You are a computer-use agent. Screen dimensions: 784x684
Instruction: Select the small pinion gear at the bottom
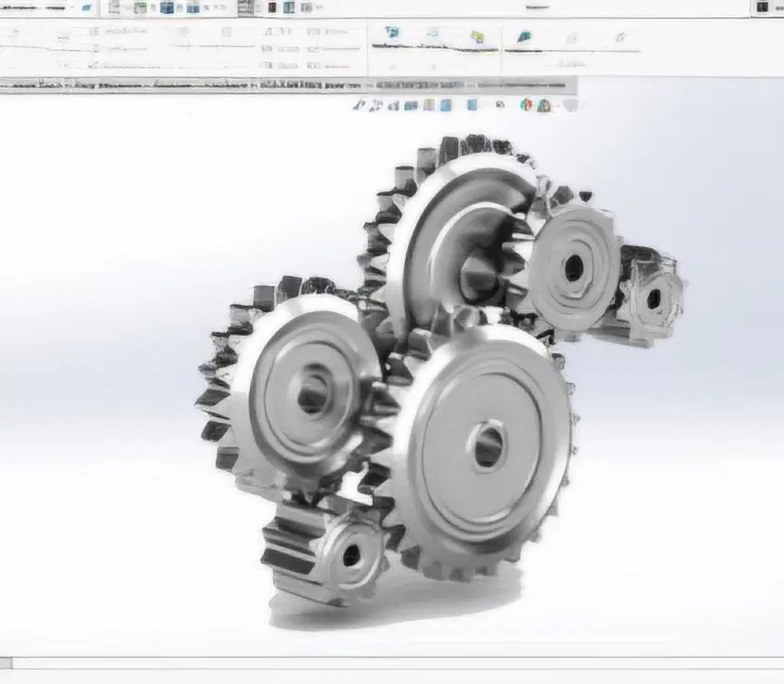click(x=325, y=553)
